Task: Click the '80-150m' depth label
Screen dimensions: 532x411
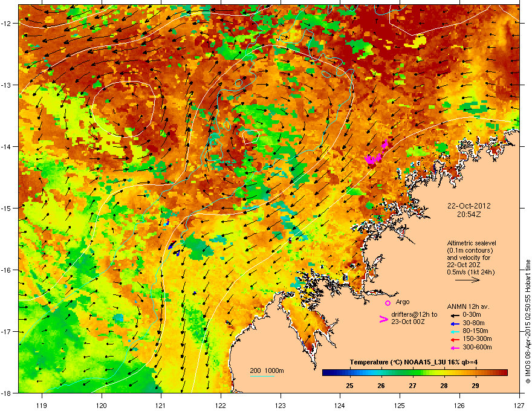Action: tap(475, 331)
